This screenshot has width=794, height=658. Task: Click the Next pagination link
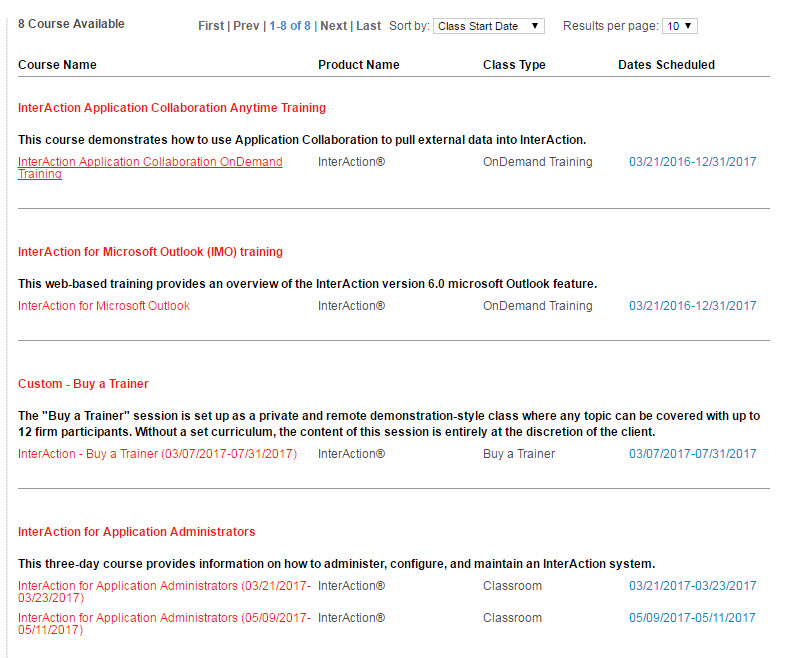[334, 26]
